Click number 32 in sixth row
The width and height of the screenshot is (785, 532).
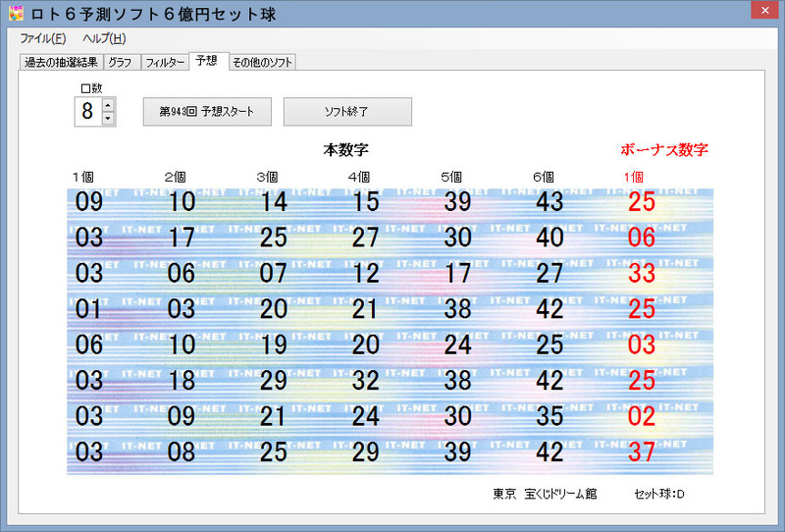pyautogui.click(x=365, y=381)
